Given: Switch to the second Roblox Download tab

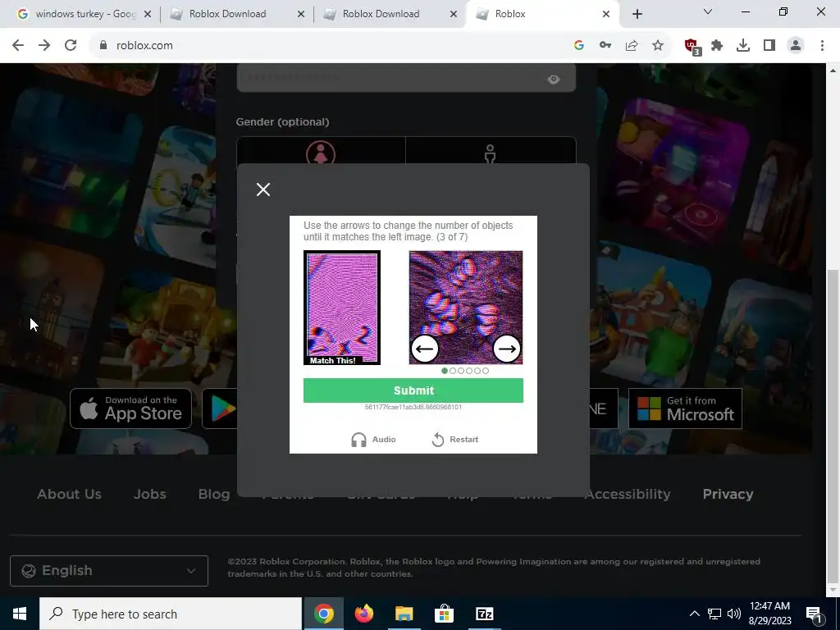Looking at the screenshot, I should (x=381, y=14).
